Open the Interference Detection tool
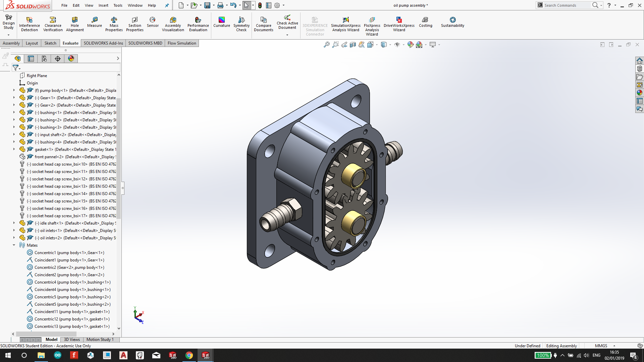This screenshot has height=362, width=644. [x=30, y=24]
